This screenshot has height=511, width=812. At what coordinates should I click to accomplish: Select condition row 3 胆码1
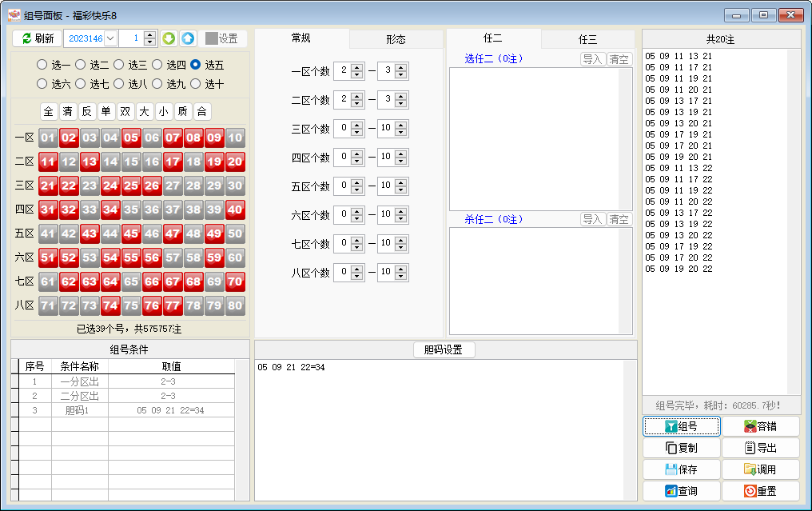(x=127, y=410)
